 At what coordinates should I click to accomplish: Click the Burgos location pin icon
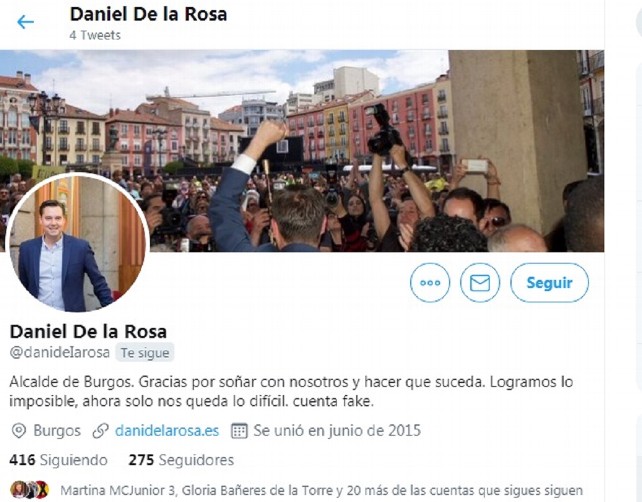[x=19, y=431]
